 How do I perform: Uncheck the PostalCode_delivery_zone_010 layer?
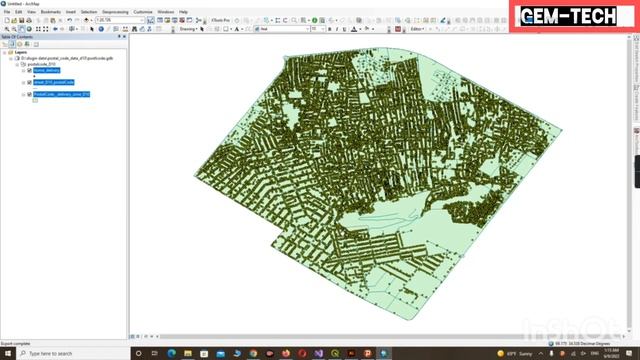(x=29, y=94)
